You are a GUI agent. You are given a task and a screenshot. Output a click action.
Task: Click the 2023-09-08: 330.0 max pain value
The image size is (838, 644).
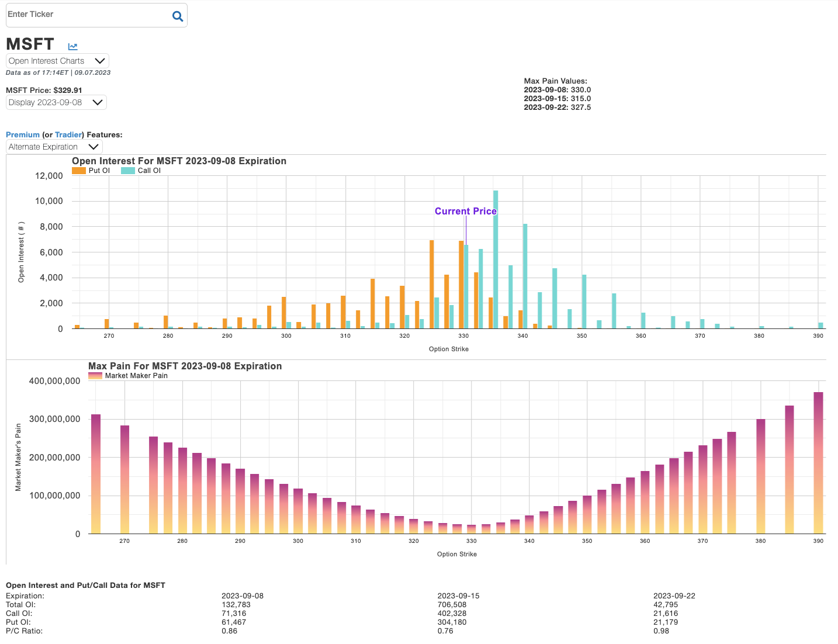(557, 90)
